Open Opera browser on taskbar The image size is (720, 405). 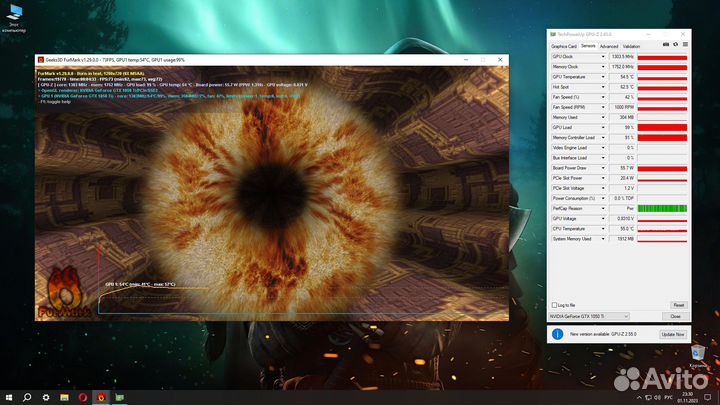point(83,397)
